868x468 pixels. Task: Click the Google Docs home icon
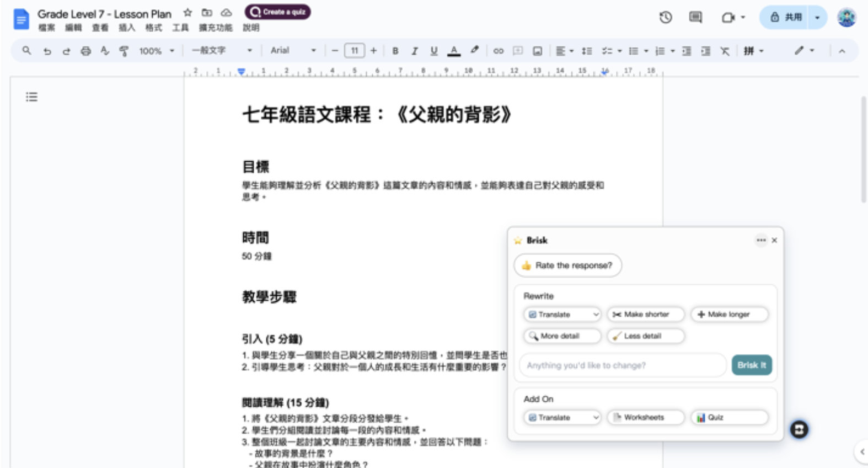pos(21,19)
